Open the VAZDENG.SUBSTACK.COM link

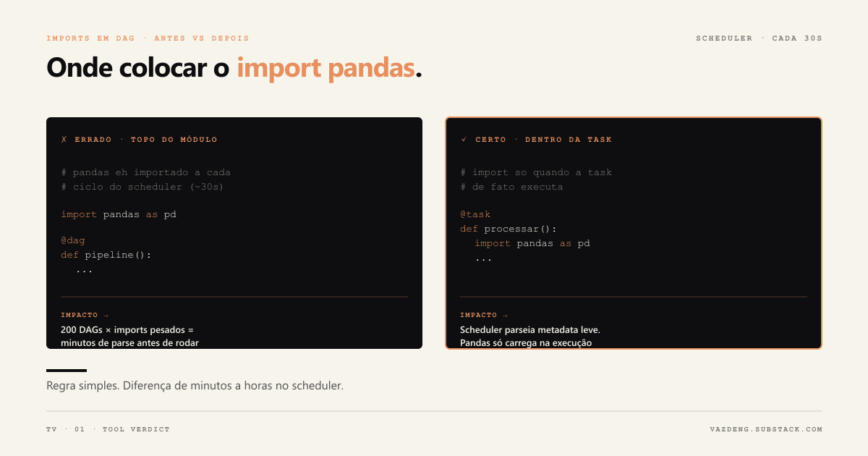click(766, 429)
